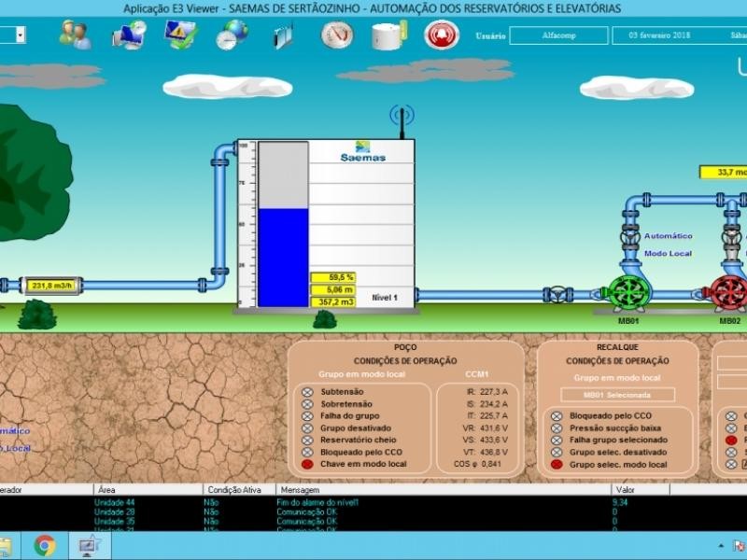This screenshot has height=560, width=747.
Task: Open the globe and clock icon
Action: coord(232,35)
